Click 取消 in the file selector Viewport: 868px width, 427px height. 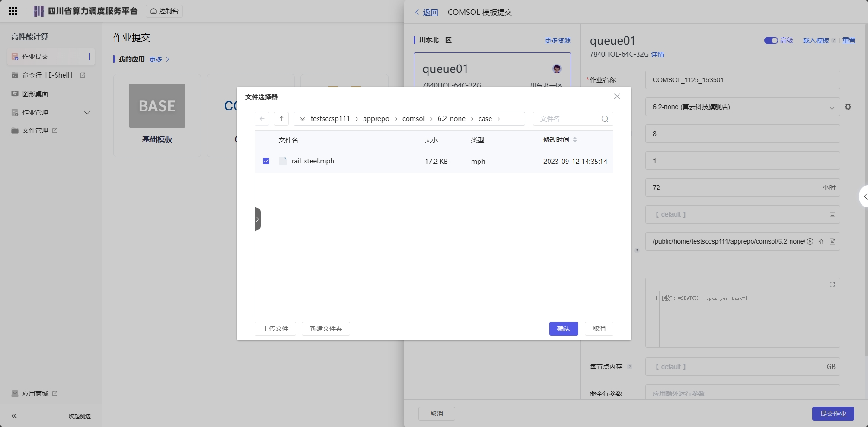[599, 329]
